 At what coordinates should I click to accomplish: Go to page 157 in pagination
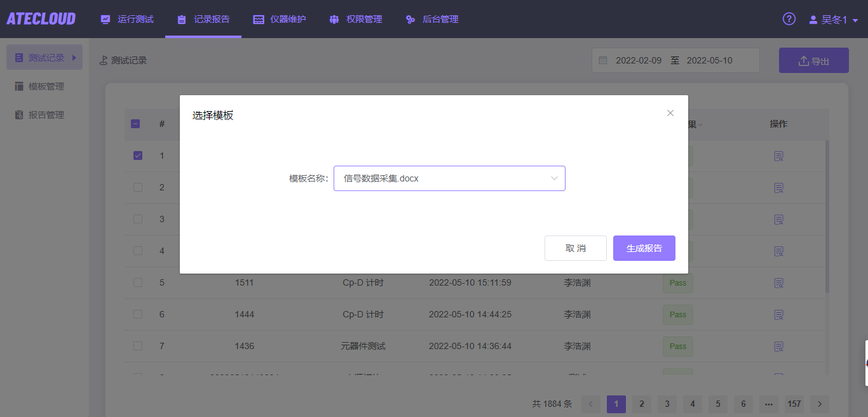pyautogui.click(x=794, y=404)
